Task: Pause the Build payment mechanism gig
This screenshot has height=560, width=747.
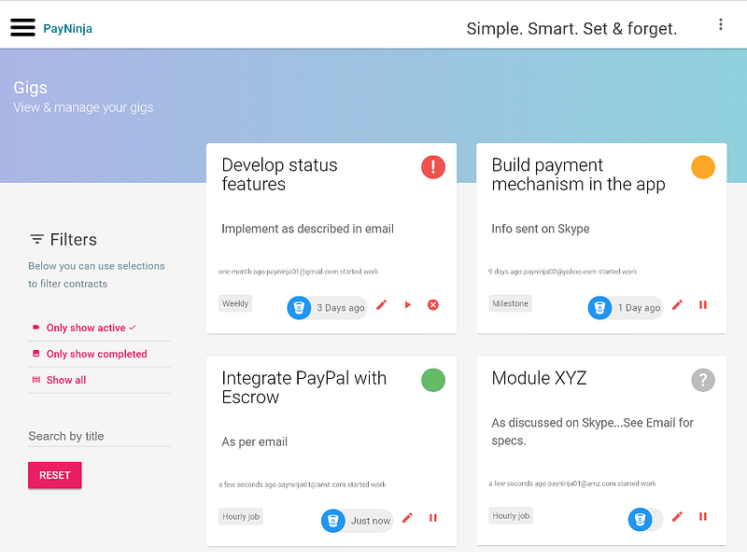Action: (x=703, y=305)
